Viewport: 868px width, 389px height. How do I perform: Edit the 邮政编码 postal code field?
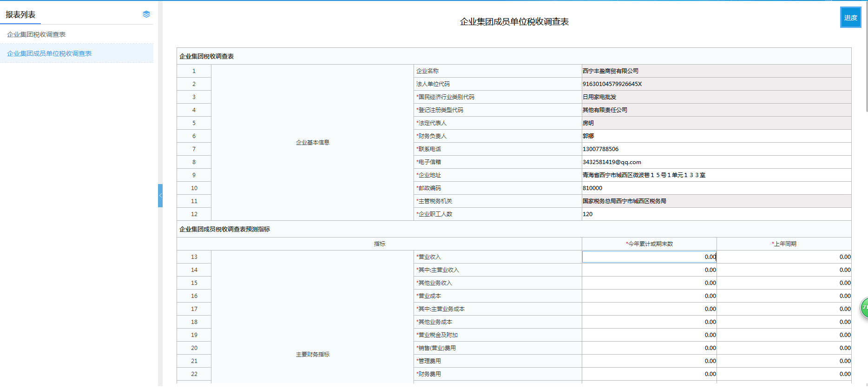pyautogui.click(x=716, y=188)
